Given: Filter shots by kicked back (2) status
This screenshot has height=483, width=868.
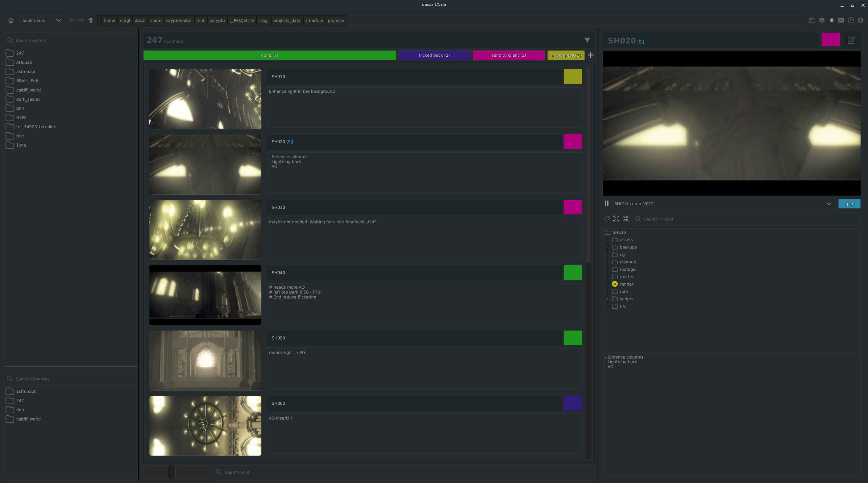Looking at the screenshot, I should coord(434,55).
